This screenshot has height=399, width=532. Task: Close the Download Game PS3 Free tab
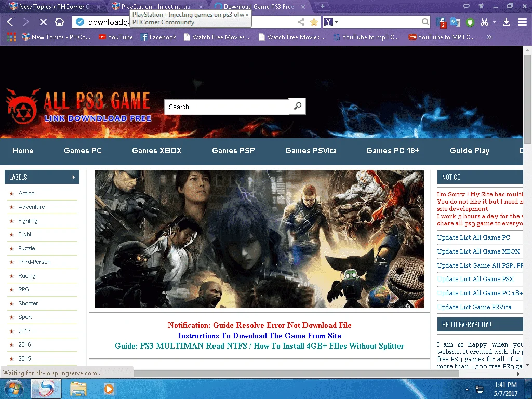point(303,6)
